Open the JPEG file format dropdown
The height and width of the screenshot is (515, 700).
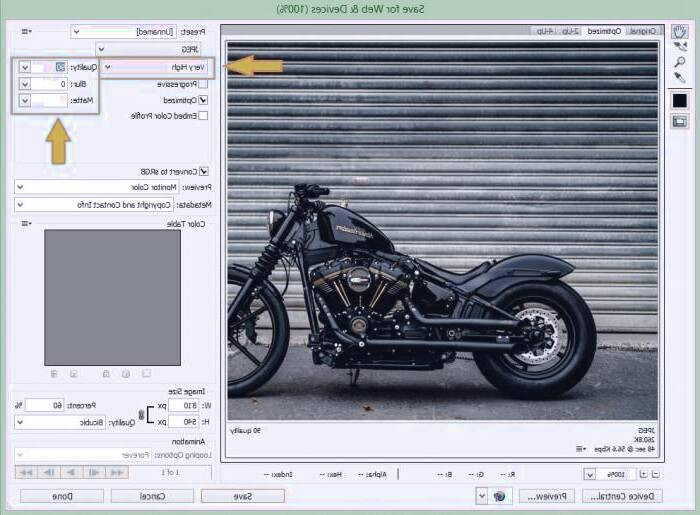click(x=148, y=49)
